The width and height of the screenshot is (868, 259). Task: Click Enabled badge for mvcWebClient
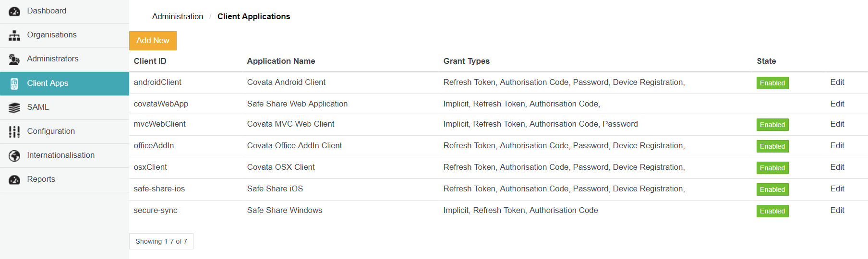[772, 125]
